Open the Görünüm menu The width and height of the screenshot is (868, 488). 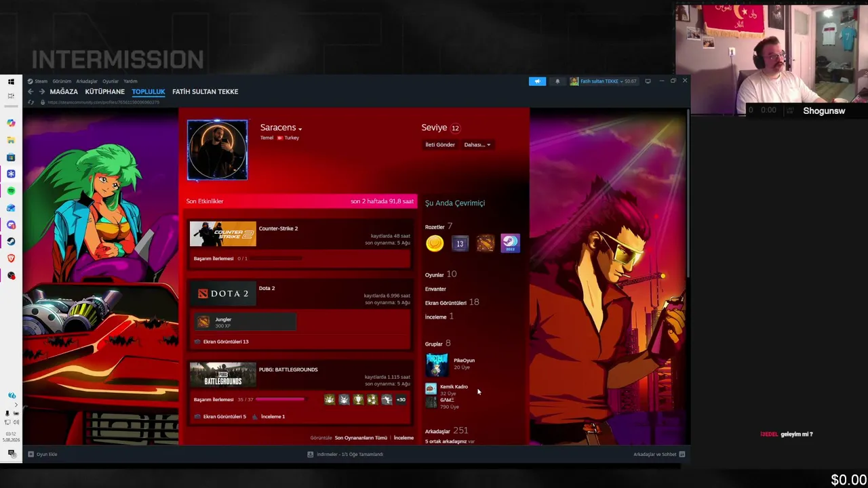[62, 81]
